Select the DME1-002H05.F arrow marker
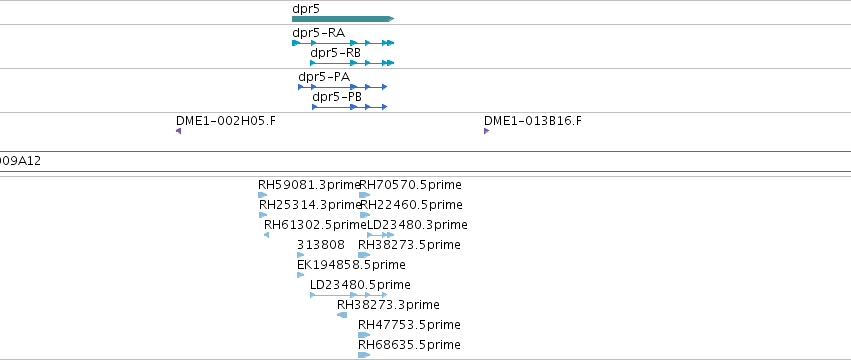The height and width of the screenshot is (360, 851). [178, 131]
